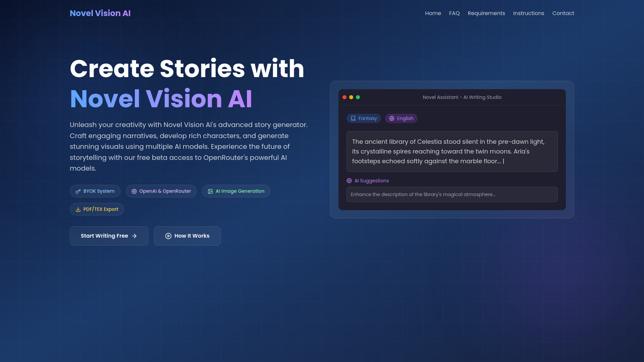Click the How It Works button
This screenshot has height=362, width=644.
(187, 236)
